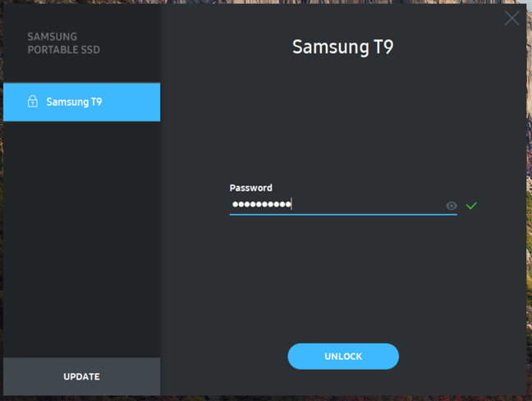Click the SAMSUNG PORTABLE SSD logo text
Image resolution: width=532 pixels, height=401 pixels.
tap(64, 43)
